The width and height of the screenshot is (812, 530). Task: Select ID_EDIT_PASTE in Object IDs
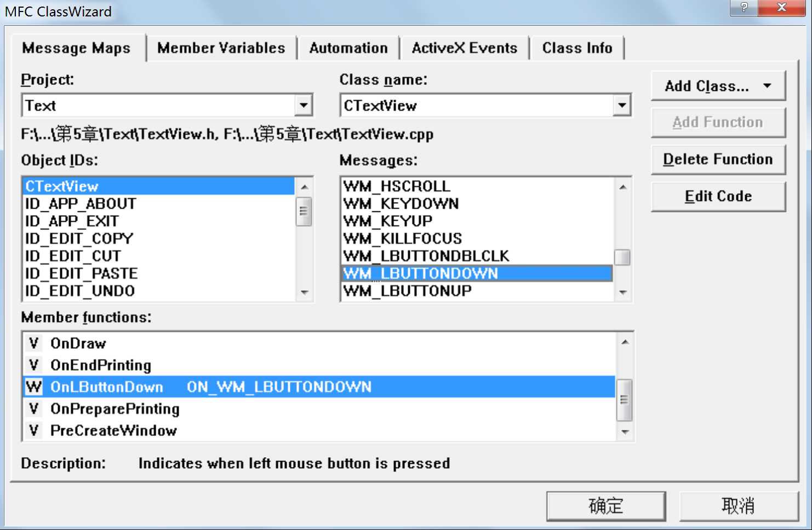tap(159, 274)
